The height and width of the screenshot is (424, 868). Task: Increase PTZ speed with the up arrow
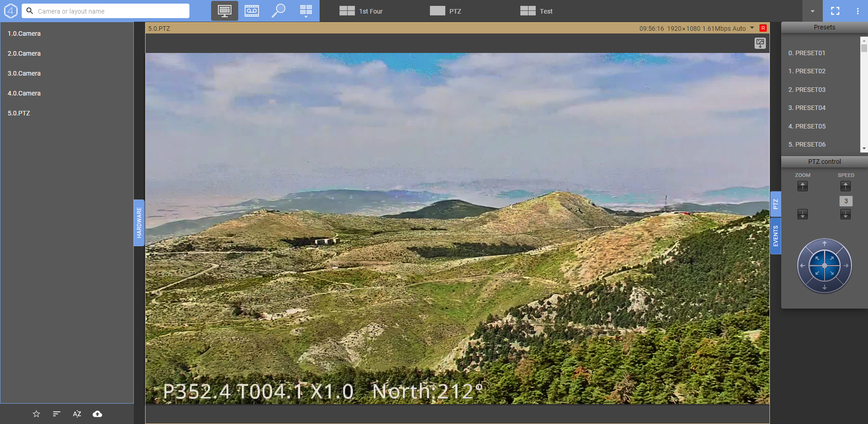(846, 186)
